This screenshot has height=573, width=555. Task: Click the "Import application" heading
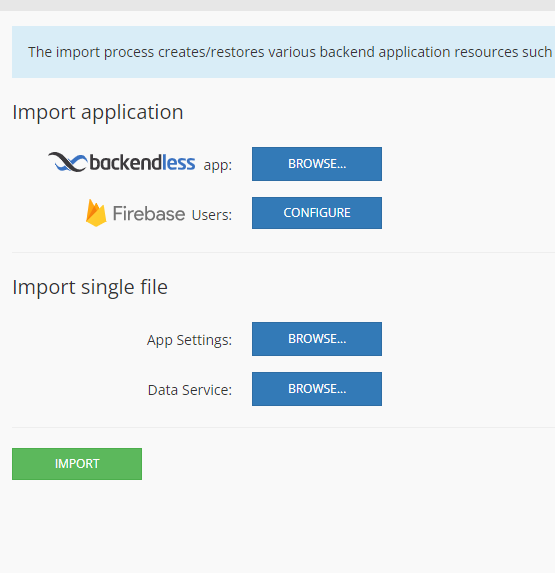[x=98, y=112]
